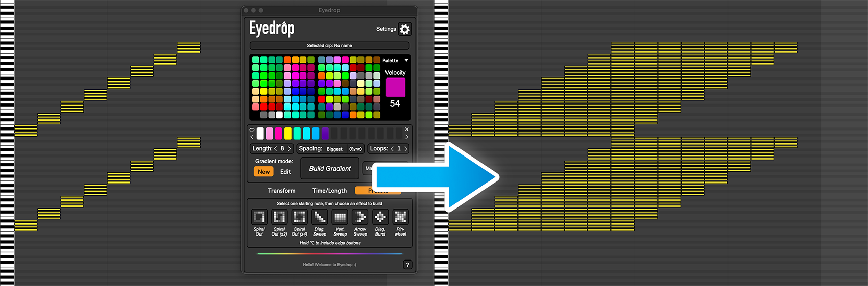This screenshot has height=286, width=868.
Task: Switch to the Transform tab
Action: (x=281, y=191)
